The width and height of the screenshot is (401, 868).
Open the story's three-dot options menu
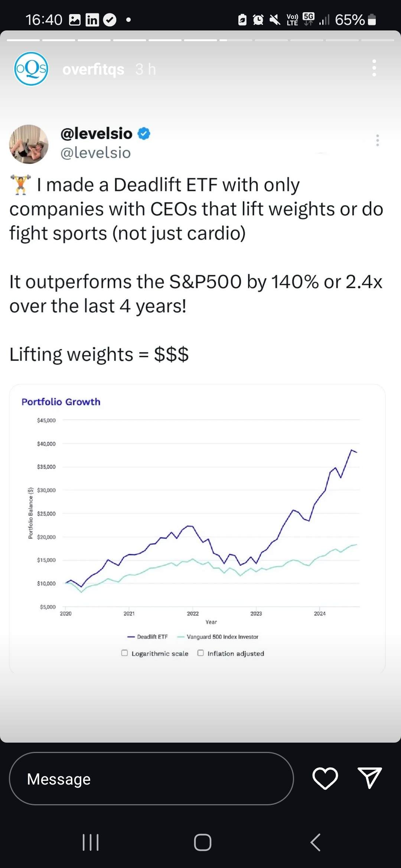coord(374,68)
